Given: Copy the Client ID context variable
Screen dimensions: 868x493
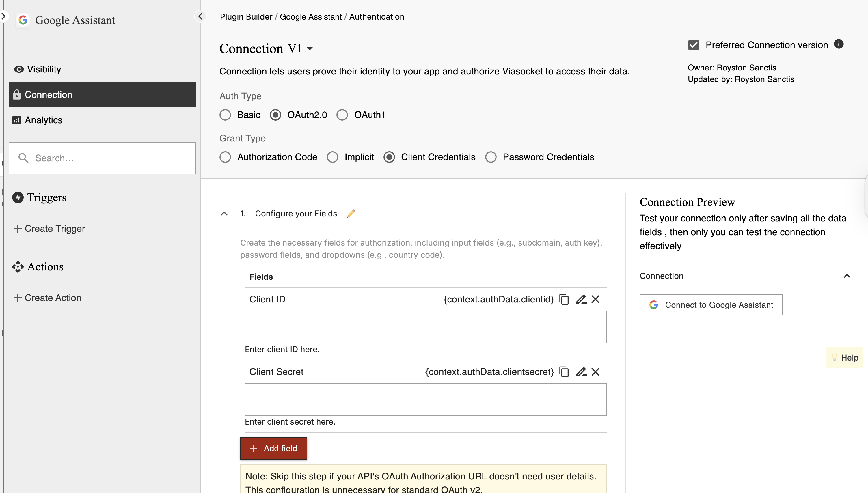Looking at the screenshot, I should (x=564, y=299).
